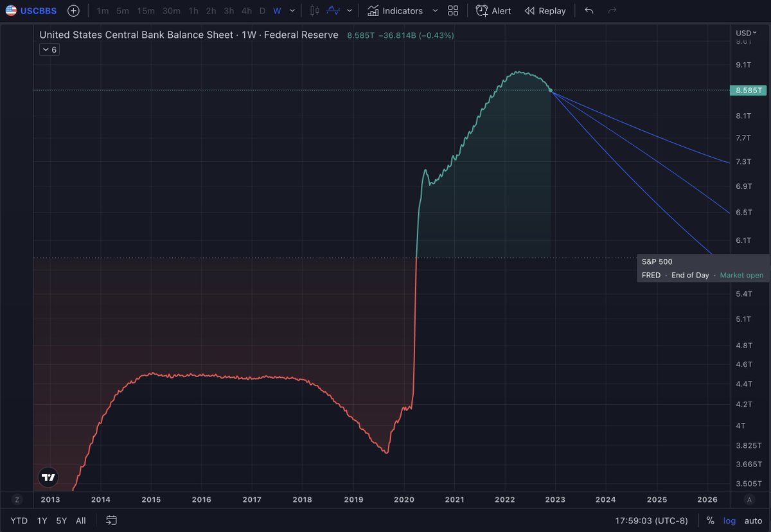Undo the last chart action

click(x=589, y=11)
